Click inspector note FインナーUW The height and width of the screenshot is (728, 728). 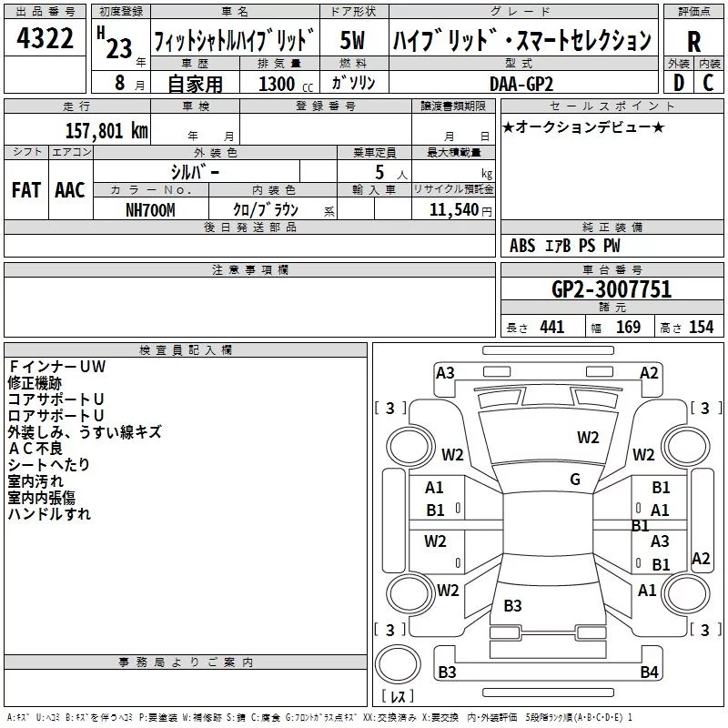[56, 367]
